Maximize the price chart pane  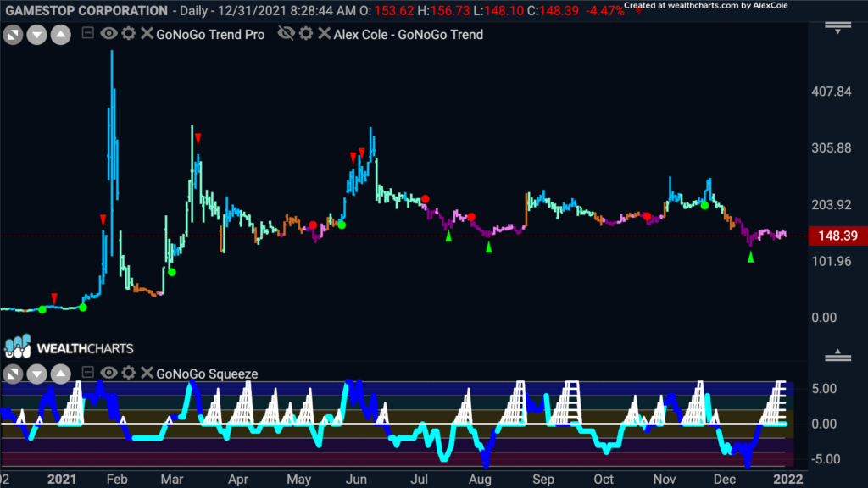point(13,35)
